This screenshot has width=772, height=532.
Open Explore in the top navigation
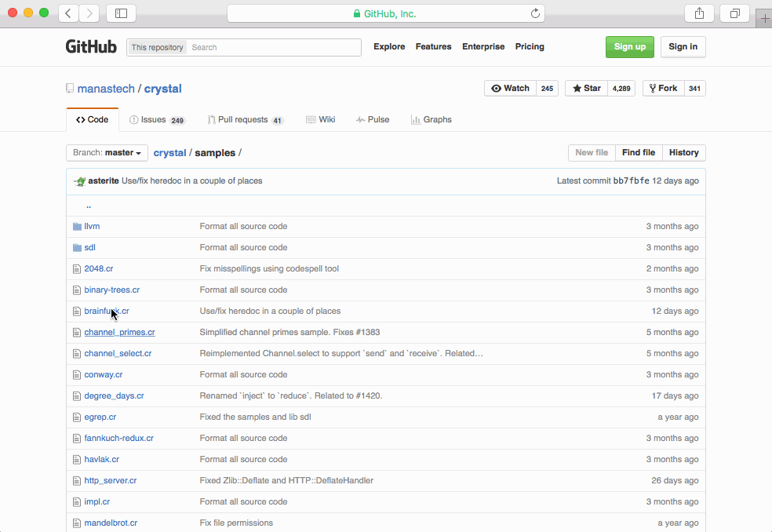389,47
